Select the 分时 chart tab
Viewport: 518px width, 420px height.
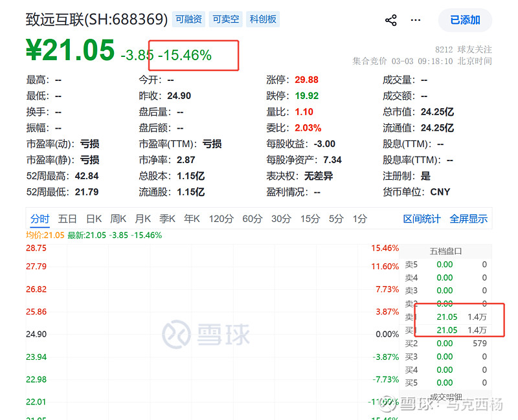tap(39, 219)
